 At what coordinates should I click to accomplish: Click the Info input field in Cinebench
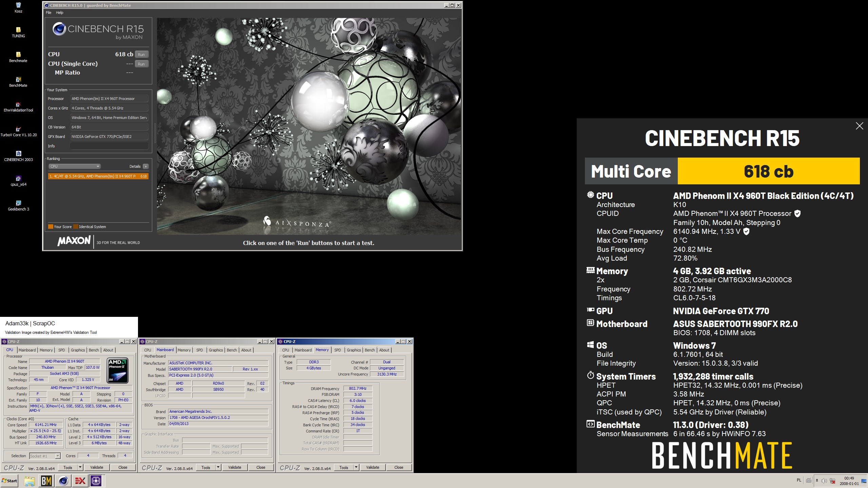(x=109, y=146)
